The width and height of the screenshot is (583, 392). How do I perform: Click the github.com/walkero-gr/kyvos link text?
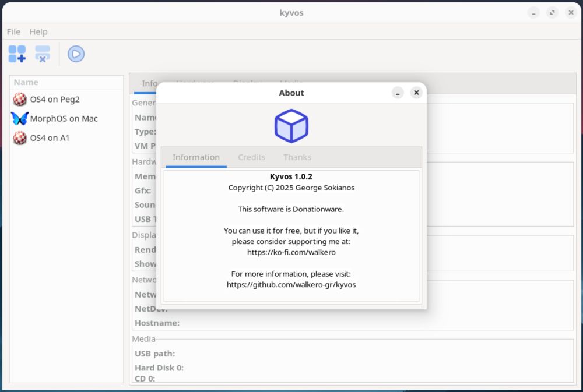[291, 285]
